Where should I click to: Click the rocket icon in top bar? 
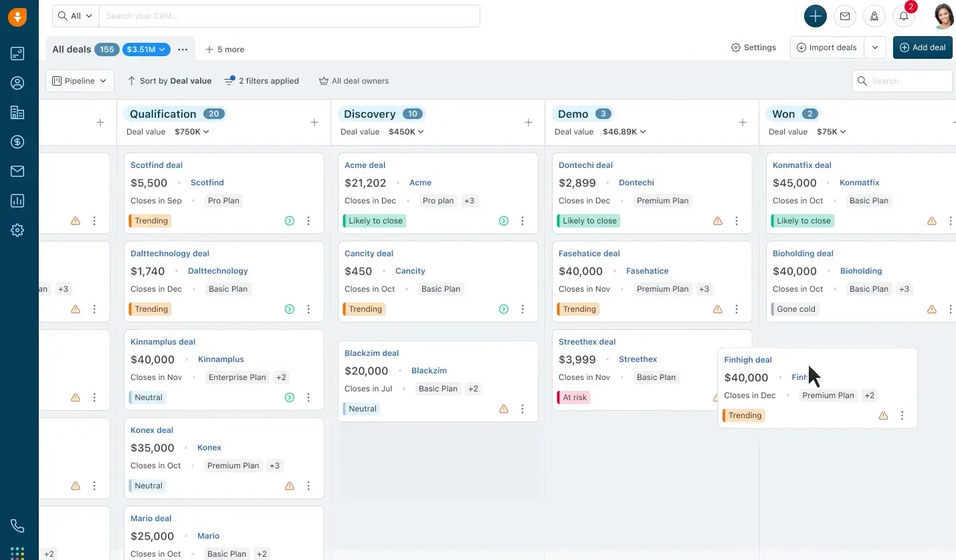[x=874, y=16]
